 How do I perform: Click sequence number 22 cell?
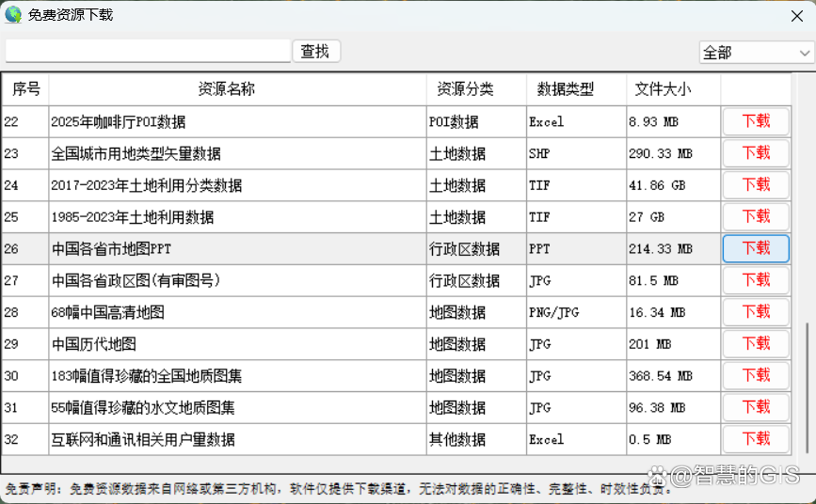pyautogui.click(x=25, y=121)
